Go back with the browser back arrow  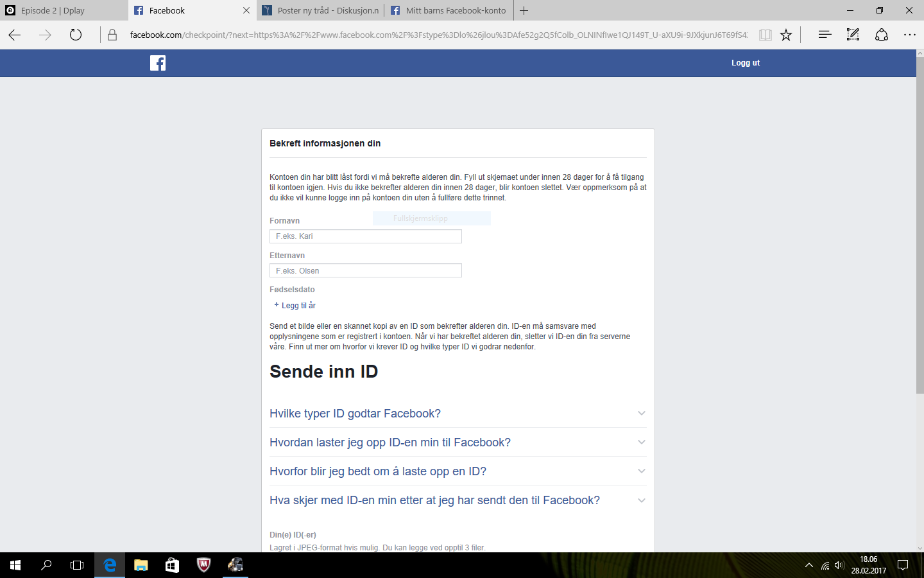14,35
